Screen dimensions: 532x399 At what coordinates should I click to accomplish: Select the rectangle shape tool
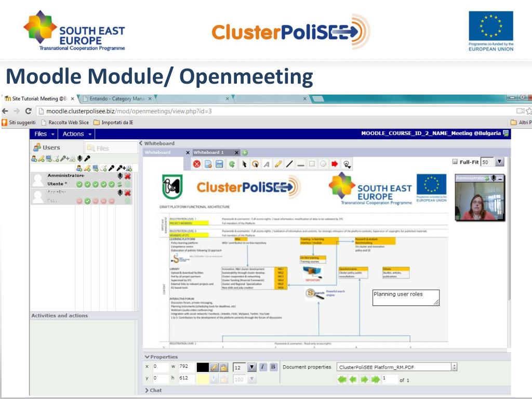click(x=312, y=164)
